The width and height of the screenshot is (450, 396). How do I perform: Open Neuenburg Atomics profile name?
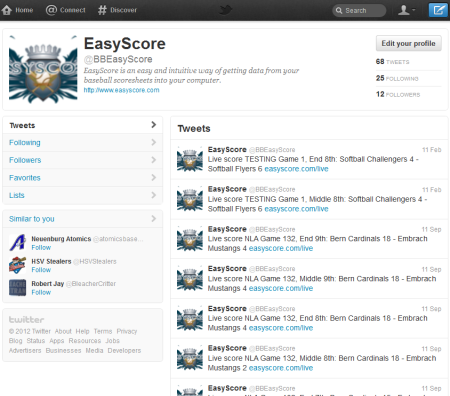61,239
